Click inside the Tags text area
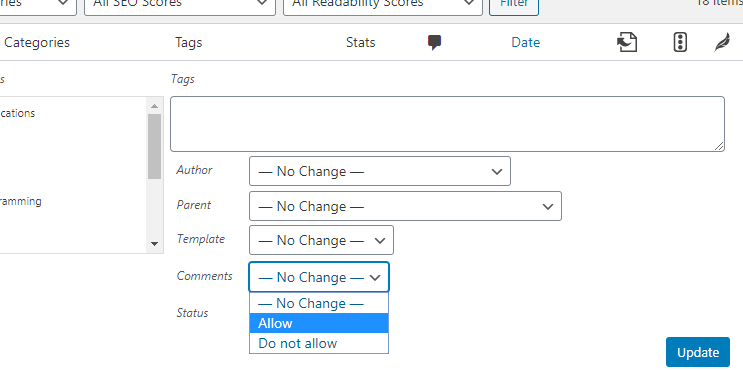The image size is (743, 370). (447, 124)
